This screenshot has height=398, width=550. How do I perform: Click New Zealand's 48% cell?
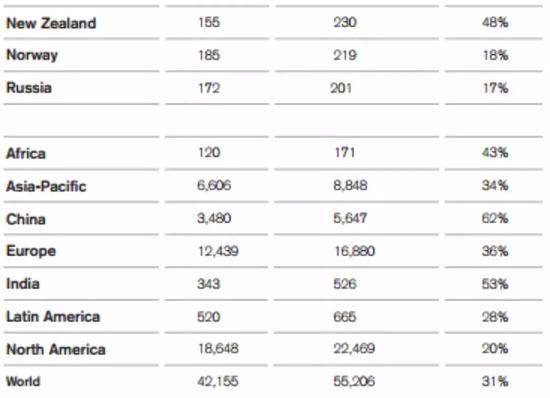(x=495, y=22)
